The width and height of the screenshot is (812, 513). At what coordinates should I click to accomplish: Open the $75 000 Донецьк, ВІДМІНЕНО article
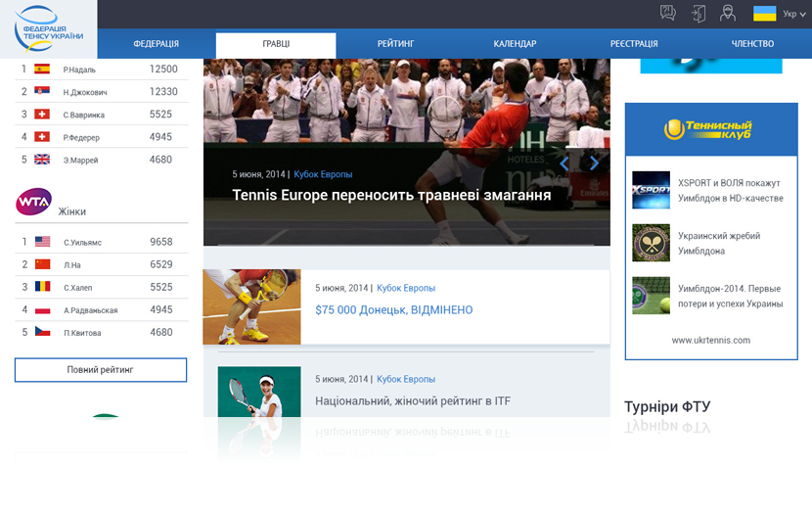click(394, 310)
